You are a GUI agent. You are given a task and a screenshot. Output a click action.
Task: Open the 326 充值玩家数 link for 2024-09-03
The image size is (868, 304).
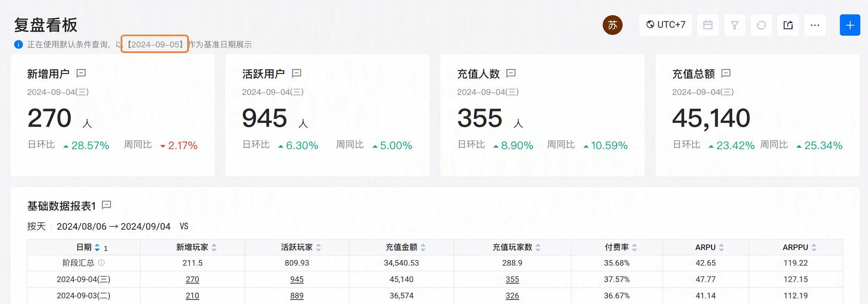pyautogui.click(x=512, y=296)
